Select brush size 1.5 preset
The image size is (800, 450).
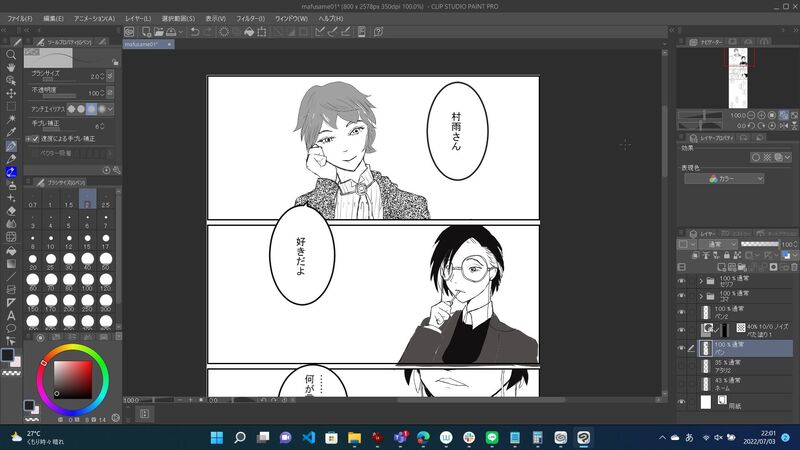click(69, 199)
